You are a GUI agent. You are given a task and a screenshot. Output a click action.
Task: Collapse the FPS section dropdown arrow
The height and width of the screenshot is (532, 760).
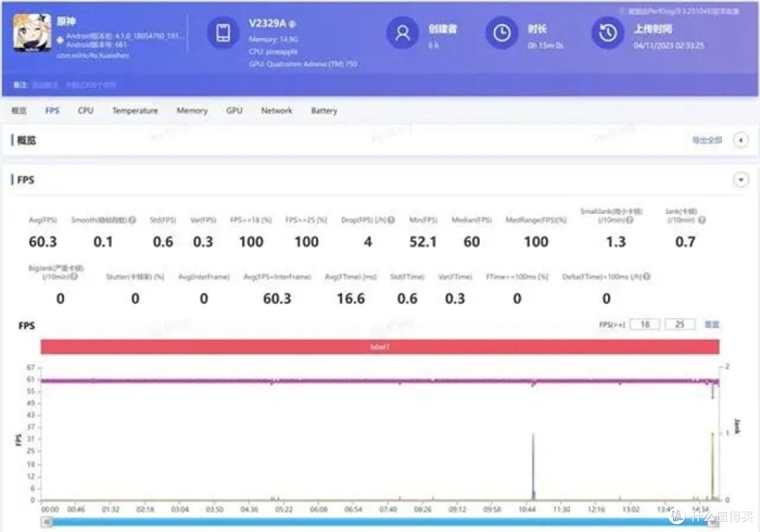point(740,179)
